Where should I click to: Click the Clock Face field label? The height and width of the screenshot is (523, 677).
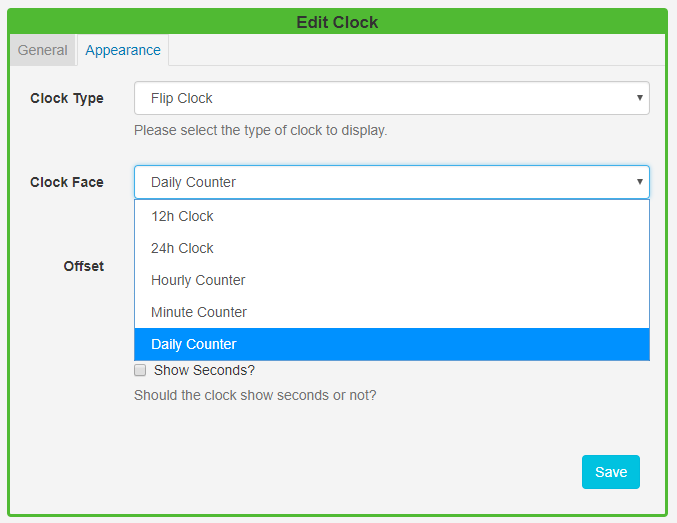(x=67, y=182)
